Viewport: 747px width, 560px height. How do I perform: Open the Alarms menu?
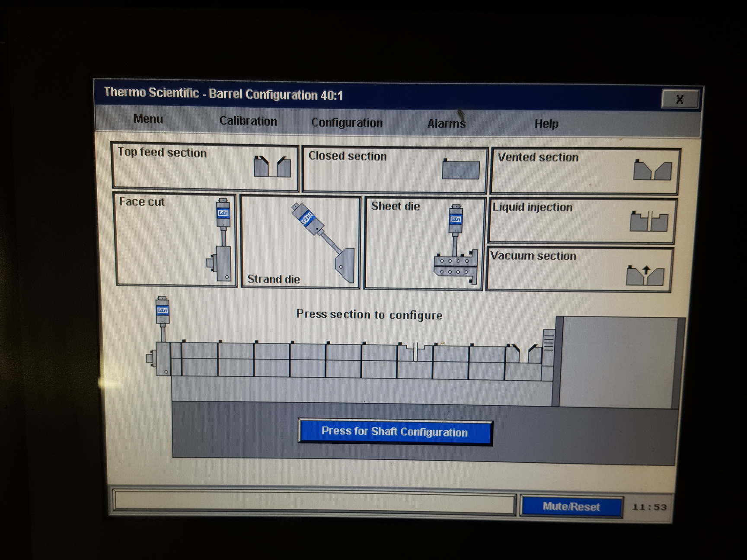[446, 124]
